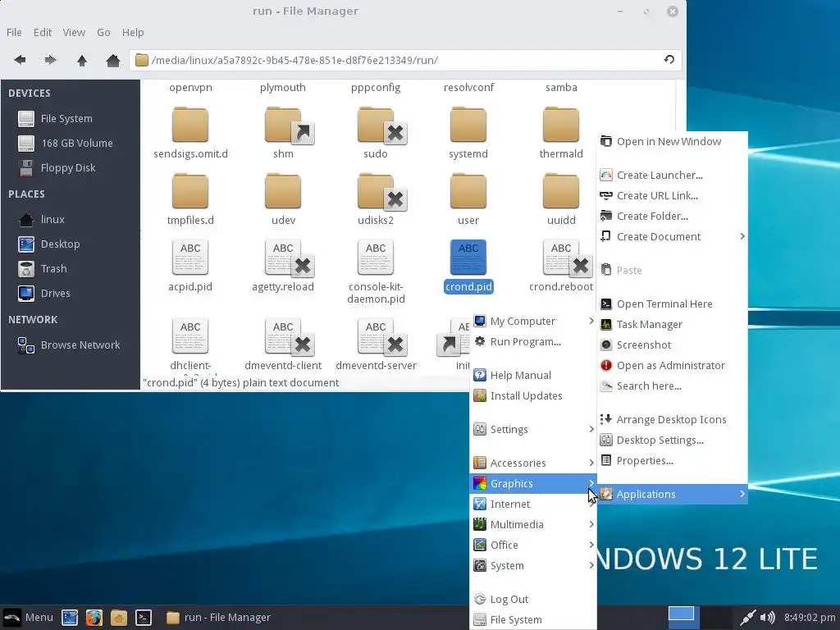Open the File menu

pos(14,32)
